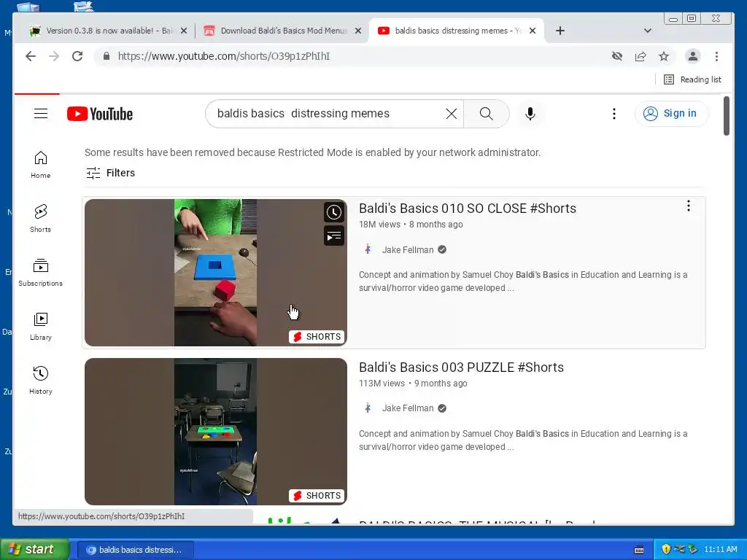747x560 pixels.
Task: Open the YouTube hamburger guide menu
Action: (x=41, y=113)
